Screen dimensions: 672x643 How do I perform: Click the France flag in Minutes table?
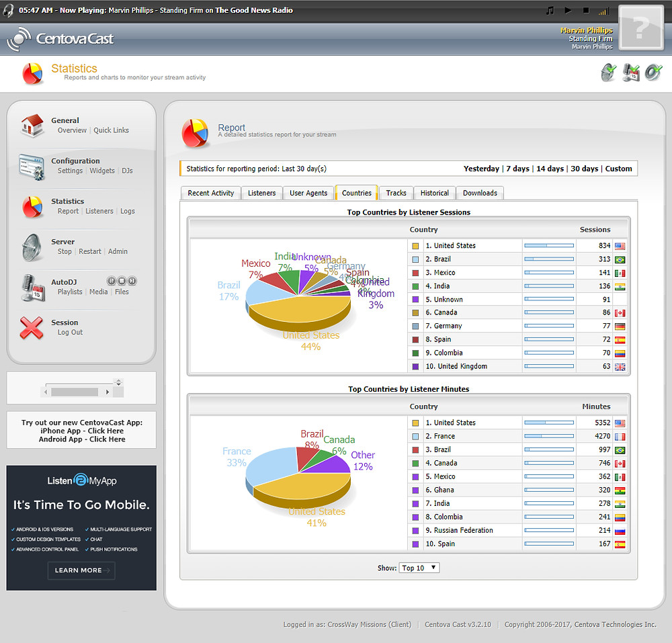click(x=620, y=437)
